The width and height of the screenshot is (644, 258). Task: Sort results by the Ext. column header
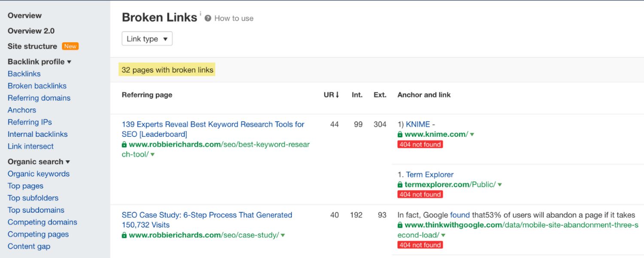pyautogui.click(x=380, y=94)
